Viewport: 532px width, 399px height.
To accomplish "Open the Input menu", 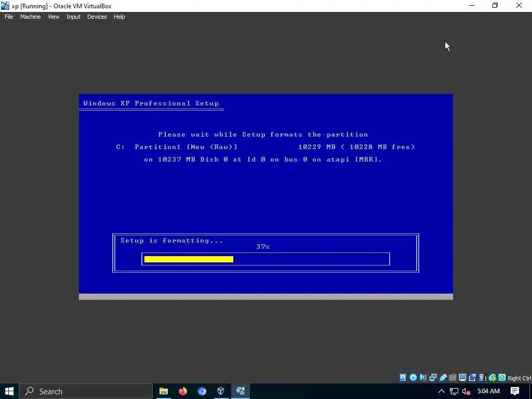I will click(74, 17).
